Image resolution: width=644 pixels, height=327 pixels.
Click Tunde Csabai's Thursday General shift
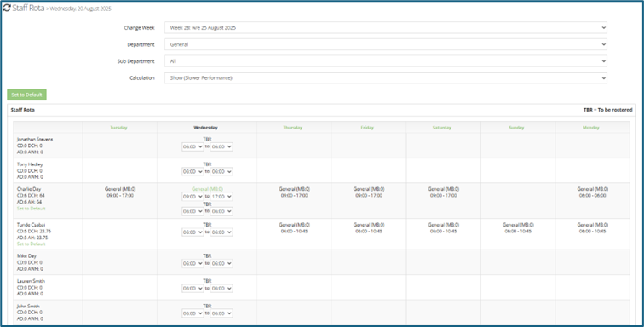(294, 228)
